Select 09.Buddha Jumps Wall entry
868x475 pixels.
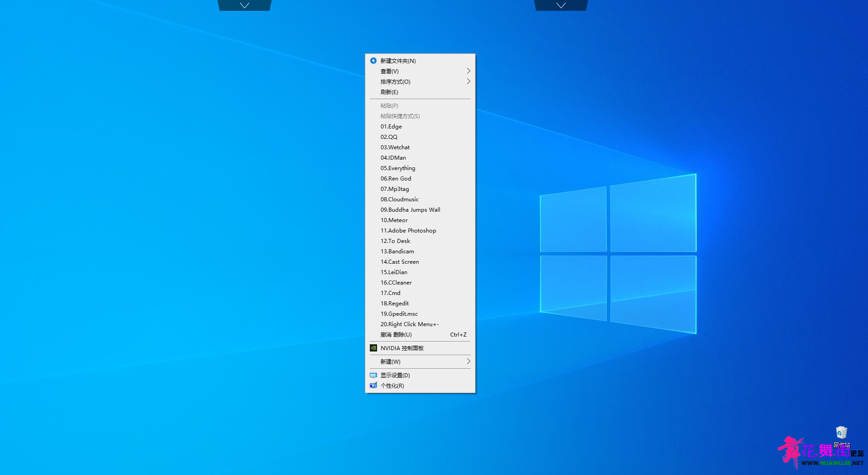420,209
